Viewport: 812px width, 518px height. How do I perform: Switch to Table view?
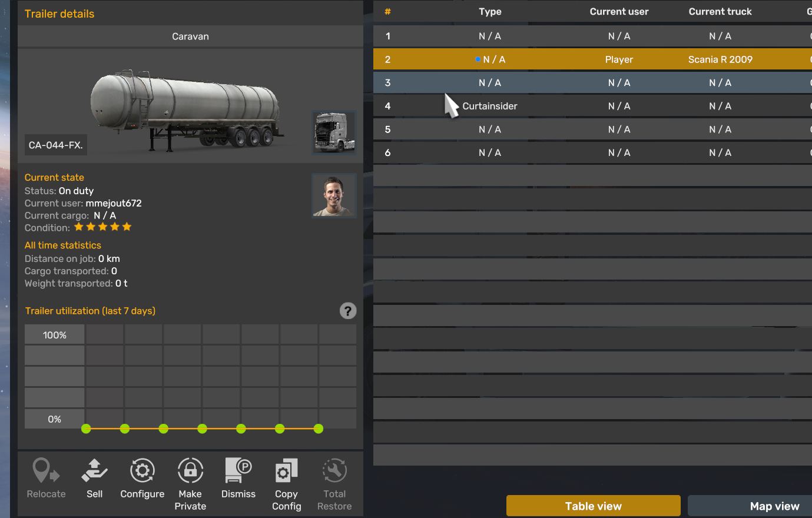point(593,506)
